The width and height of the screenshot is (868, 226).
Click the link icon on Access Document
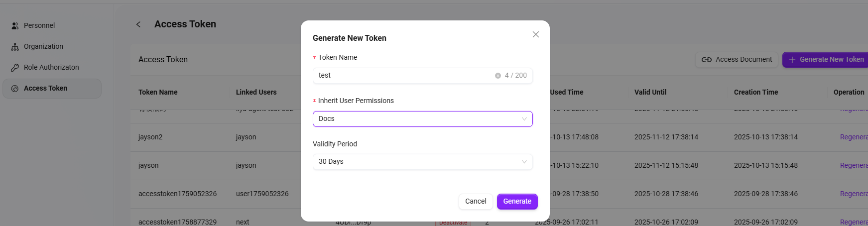[706, 60]
